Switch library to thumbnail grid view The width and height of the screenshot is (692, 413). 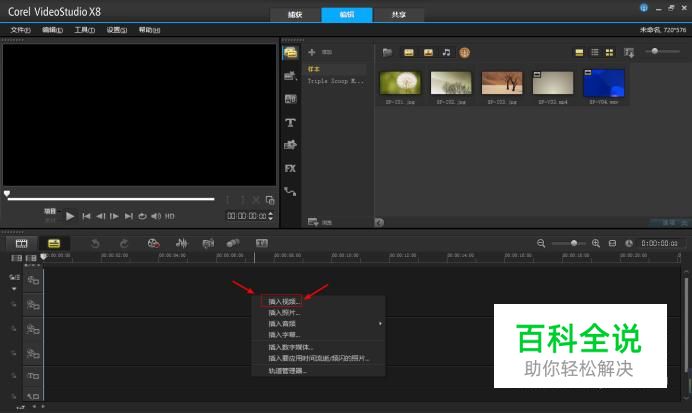pos(609,53)
